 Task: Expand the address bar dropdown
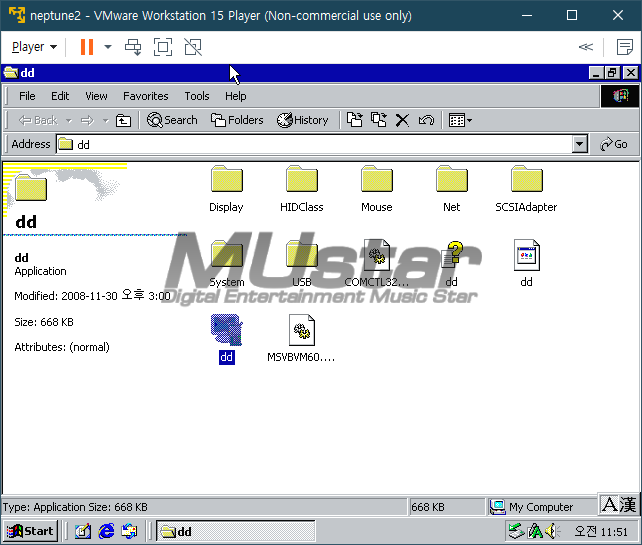click(580, 144)
